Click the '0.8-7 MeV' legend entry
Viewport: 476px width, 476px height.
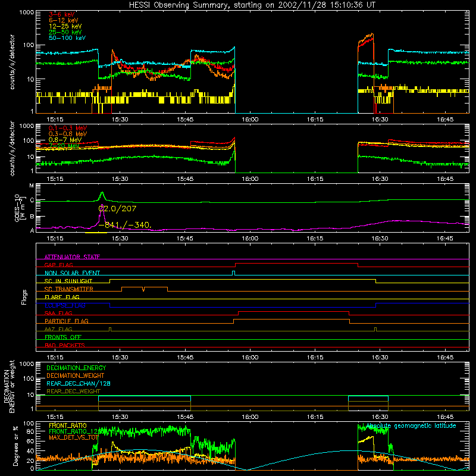click(65, 140)
